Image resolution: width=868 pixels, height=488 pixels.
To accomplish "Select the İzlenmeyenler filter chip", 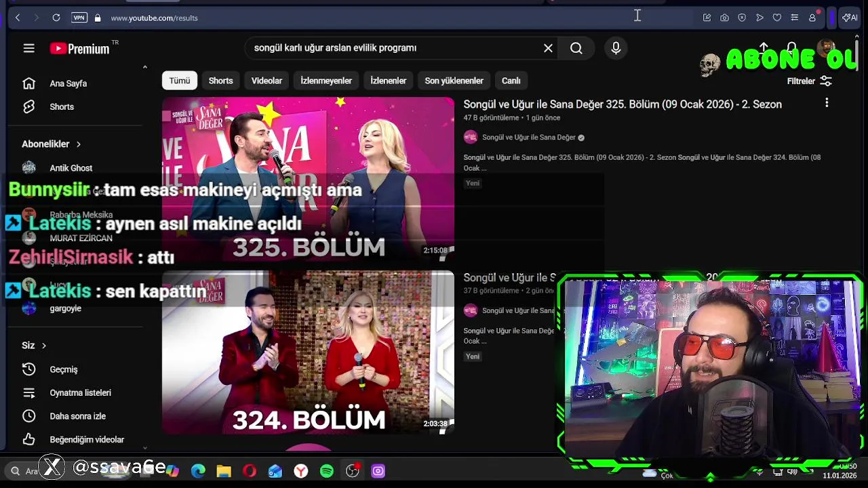I will tap(326, 81).
